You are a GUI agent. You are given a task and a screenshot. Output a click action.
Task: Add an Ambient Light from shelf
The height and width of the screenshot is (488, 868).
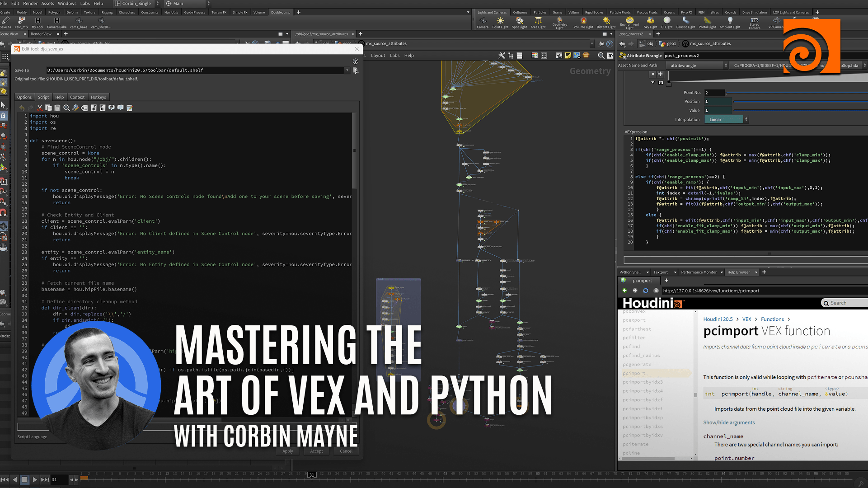(730, 23)
